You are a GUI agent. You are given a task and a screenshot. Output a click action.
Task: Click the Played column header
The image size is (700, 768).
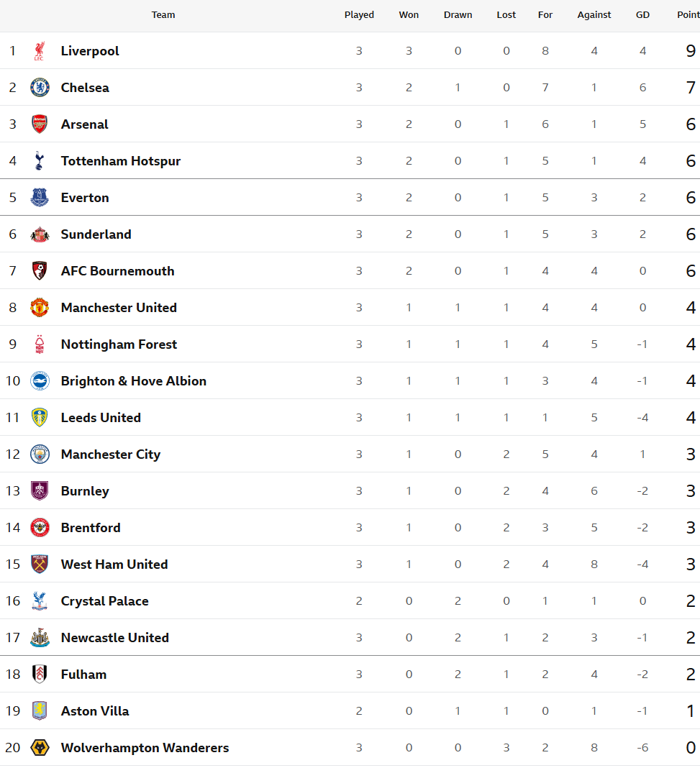pos(359,14)
